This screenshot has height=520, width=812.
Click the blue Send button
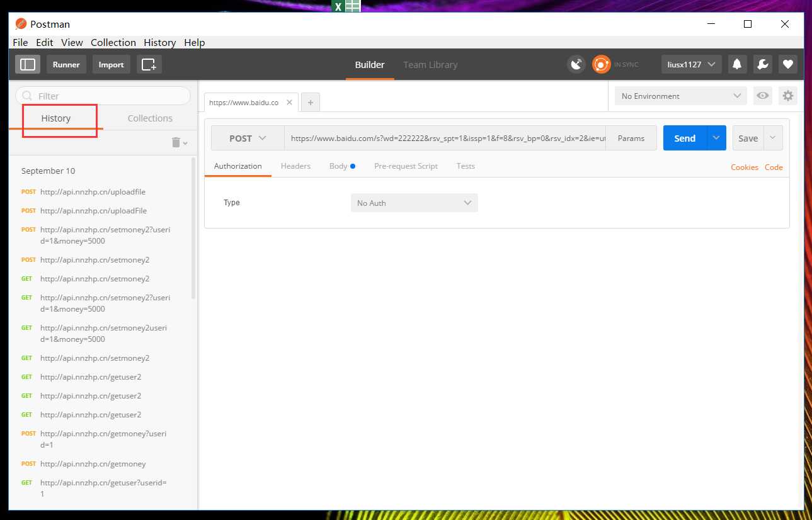(x=685, y=138)
